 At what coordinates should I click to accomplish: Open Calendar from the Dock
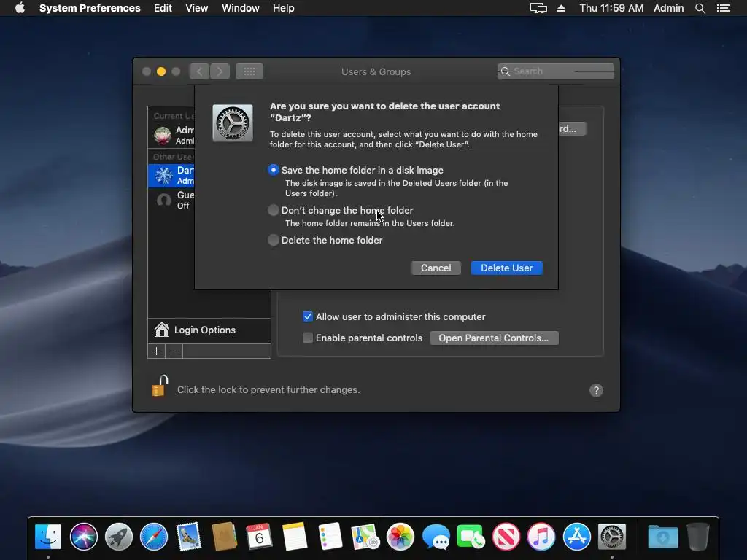coord(259,537)
